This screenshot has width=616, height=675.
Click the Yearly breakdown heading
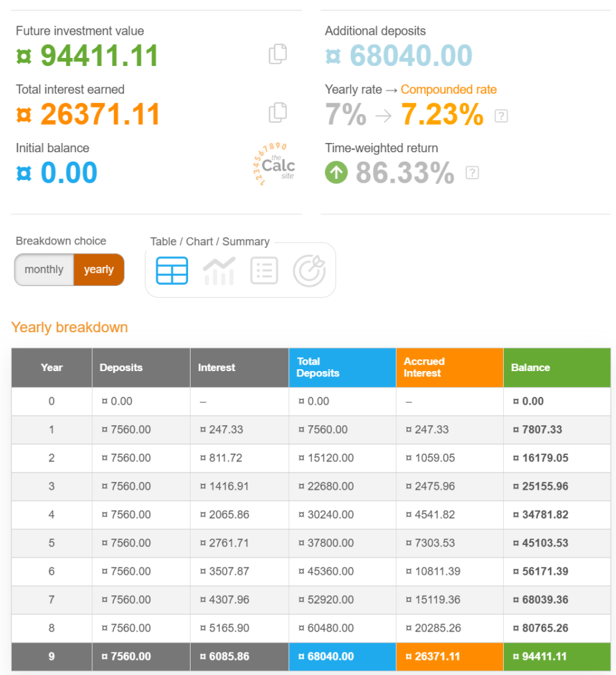tap(70, 328)
